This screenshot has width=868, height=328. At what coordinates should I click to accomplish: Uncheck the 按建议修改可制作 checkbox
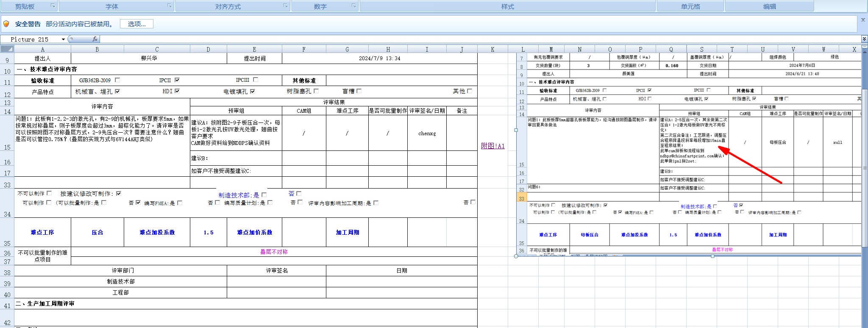(119, 193)
